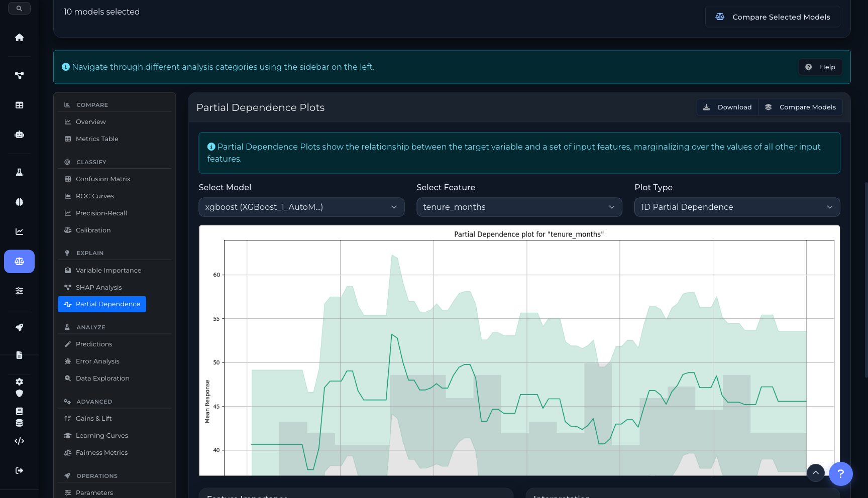Open the Select Model dropdown
This screenshot has height=498, width=868.
301,207
